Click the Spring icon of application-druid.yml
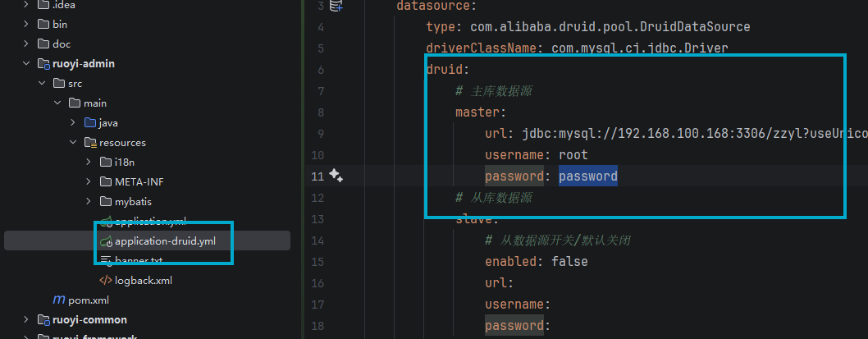Viewport: 868px width, 339px height. pos(106,241)
